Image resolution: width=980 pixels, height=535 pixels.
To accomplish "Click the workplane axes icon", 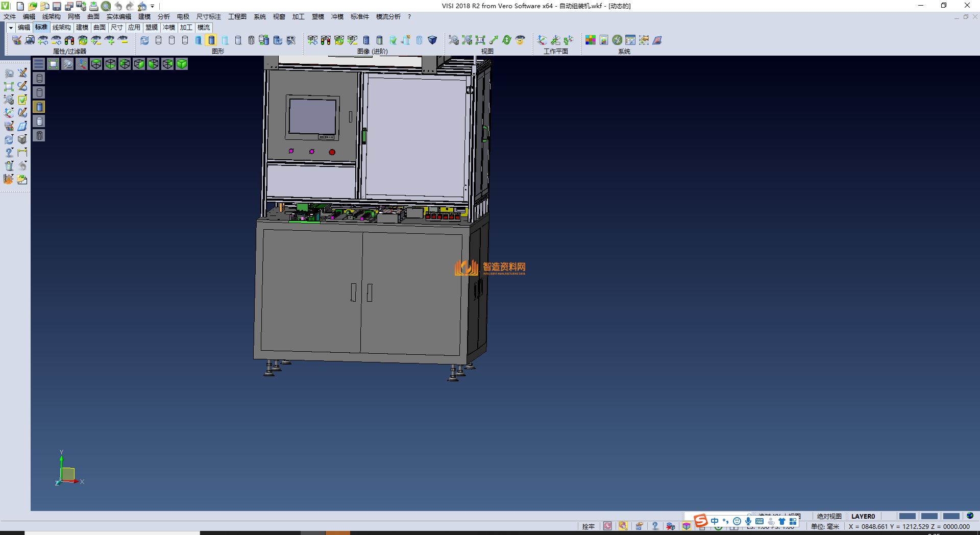I will [542, 40].
